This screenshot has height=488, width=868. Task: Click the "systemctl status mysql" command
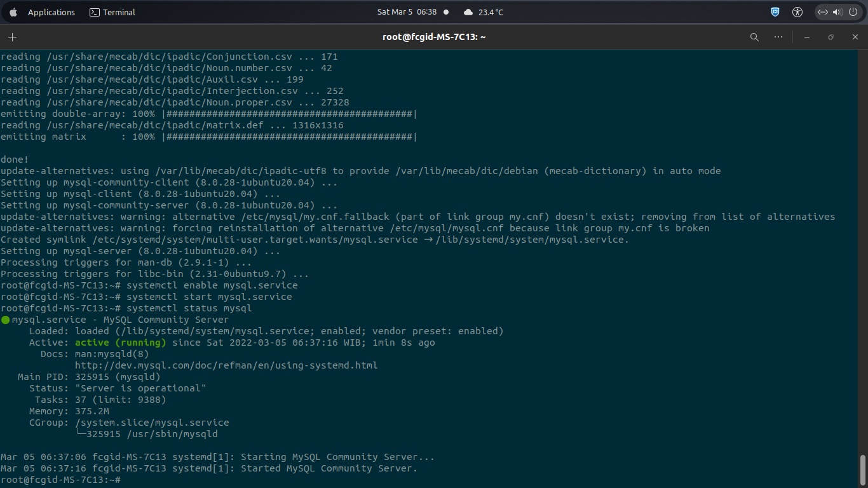pyautogui.click(x=189, y=308)
